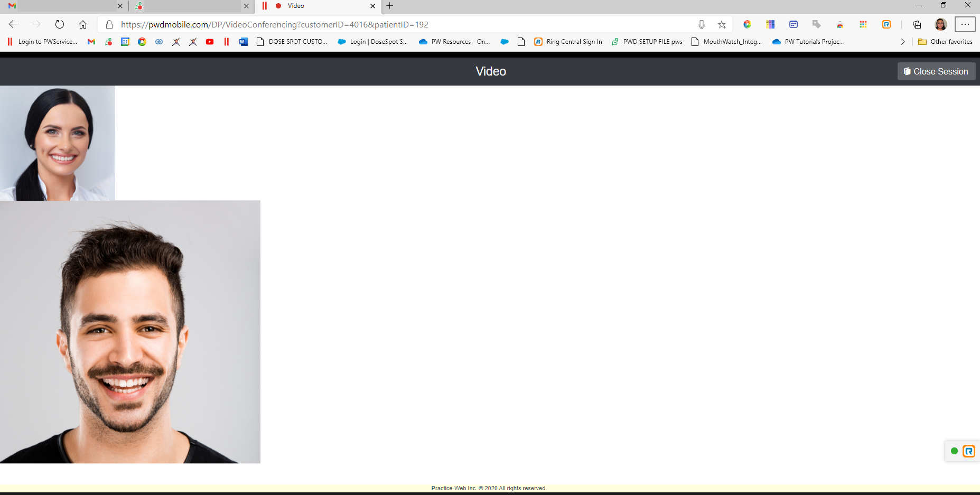Open red bars bookmark before Word icon
Viewport: 980px width, 495px height.
coord(227,42)
